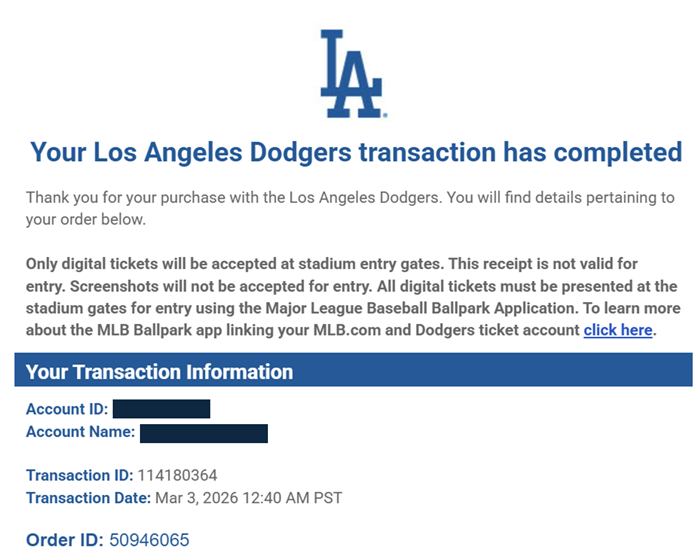The image size is (698, 552).
Task: Click the "Transaction Date:" label
Action: (x=89, y=498)
